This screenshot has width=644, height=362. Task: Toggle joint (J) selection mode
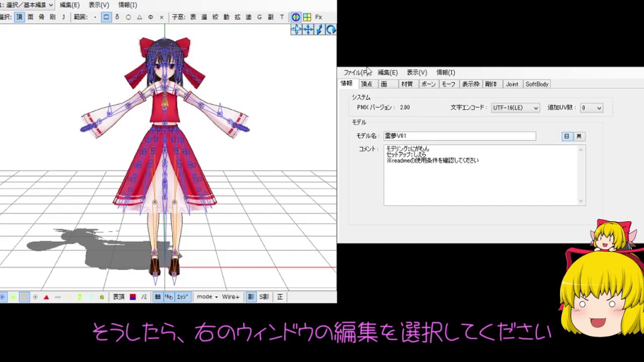coord(63,17)
